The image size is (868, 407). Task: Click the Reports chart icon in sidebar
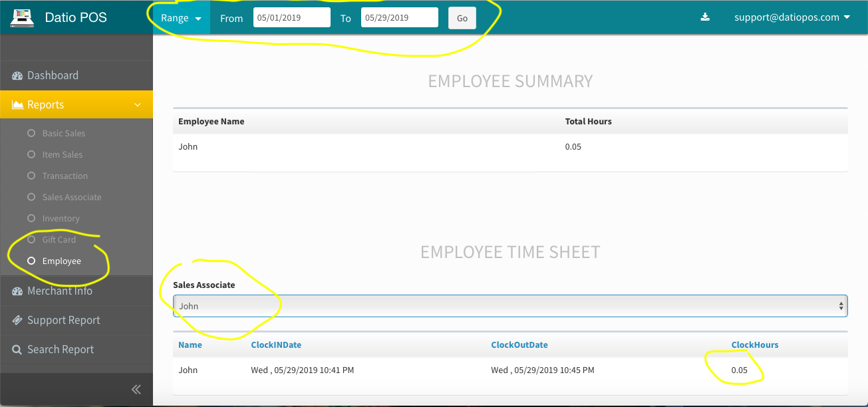(17, 104)
